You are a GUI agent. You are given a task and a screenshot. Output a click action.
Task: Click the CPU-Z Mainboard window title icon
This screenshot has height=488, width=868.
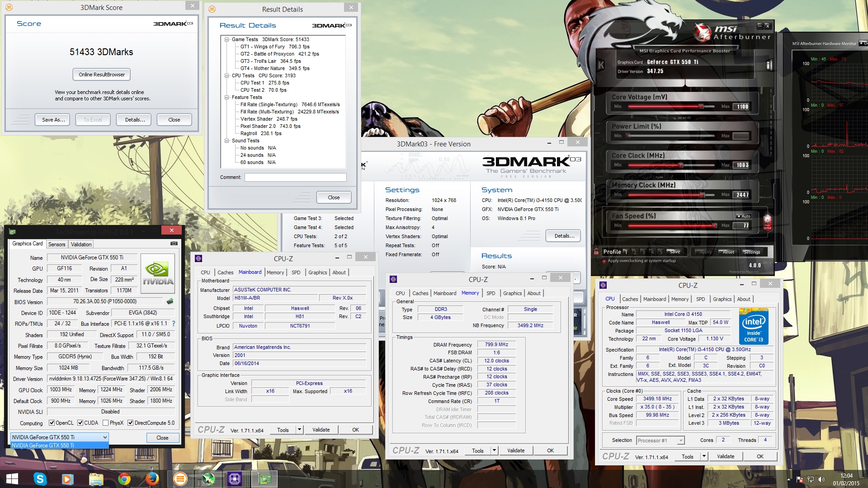tap(198, 258)
